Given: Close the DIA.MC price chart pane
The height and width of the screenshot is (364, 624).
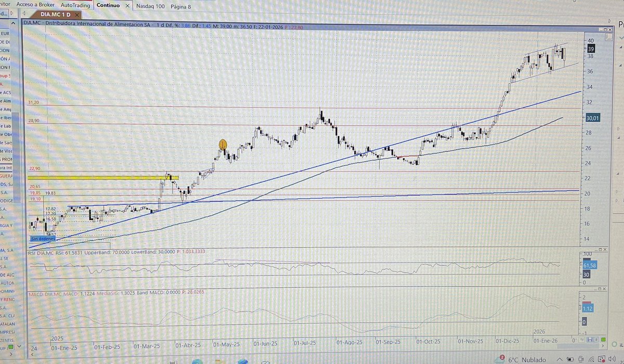Looking at the screenshot, I should pos(610,30).
